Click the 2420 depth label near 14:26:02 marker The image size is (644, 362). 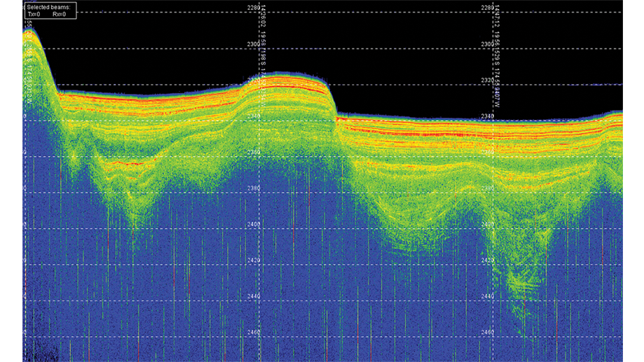pyautogui.click(x=255, y=260)
